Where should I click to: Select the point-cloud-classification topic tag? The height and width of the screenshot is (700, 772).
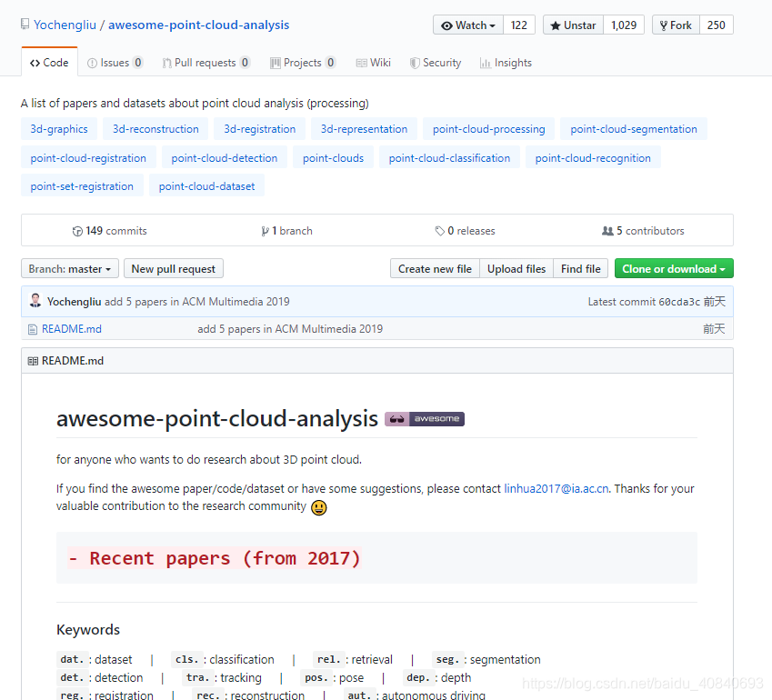coord(449,158)
